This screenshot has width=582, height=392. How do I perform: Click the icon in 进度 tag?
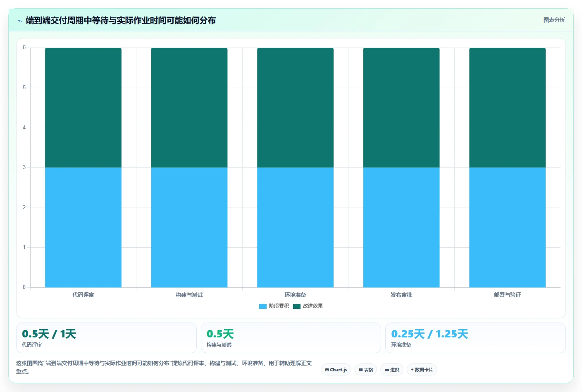[387, 370]
